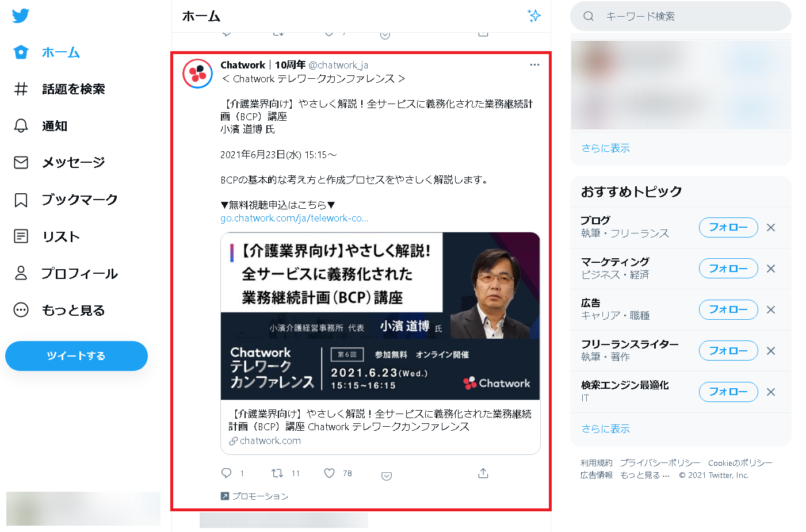The width and height of the screenshot is (806, 532).
Task: Click さらに表示 under おすすめトピック
Action: point(606,429)
